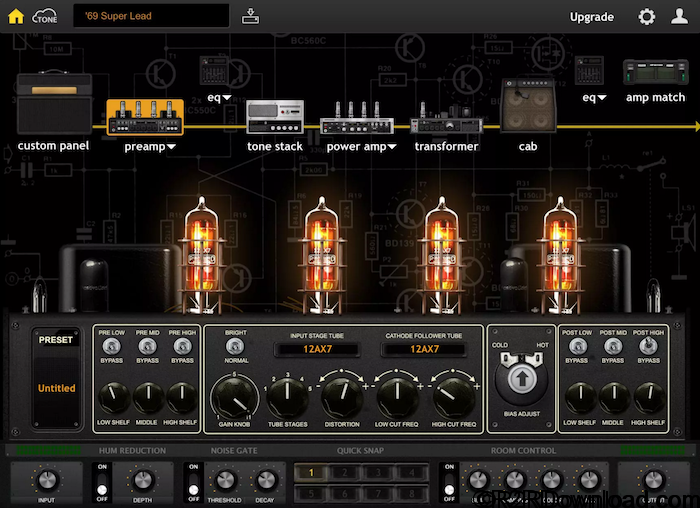Toggle the POST LOW bypass switch
700x508 pixels.
pos(578,346)
